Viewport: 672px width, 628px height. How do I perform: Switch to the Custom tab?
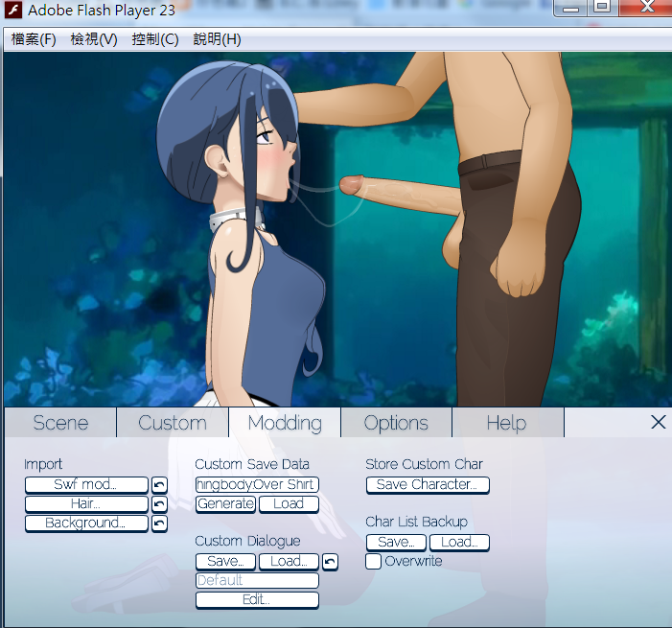173,423
